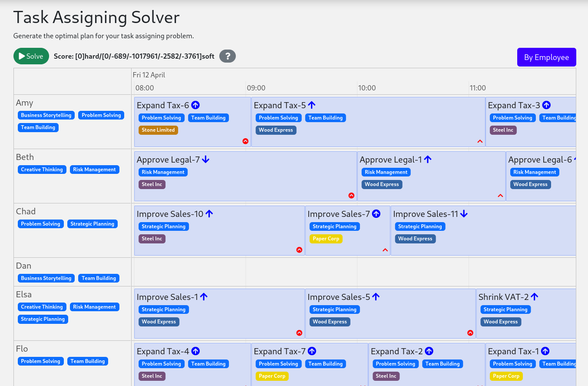The width and height of the screenshot is (588, 386).
Task: Click red chevron on Approve Legal-1 card
Action: pyautogui.click(x=500, y=196)
